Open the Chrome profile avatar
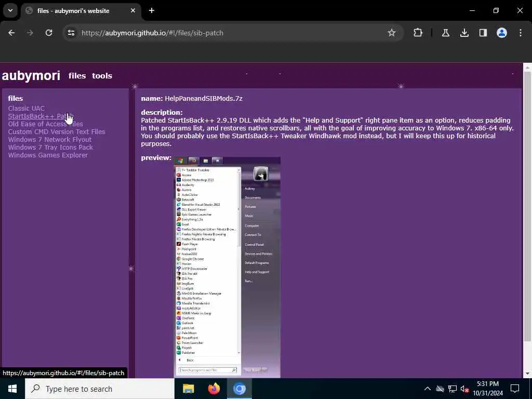The image size is (532, 399). tap(502, 33)
